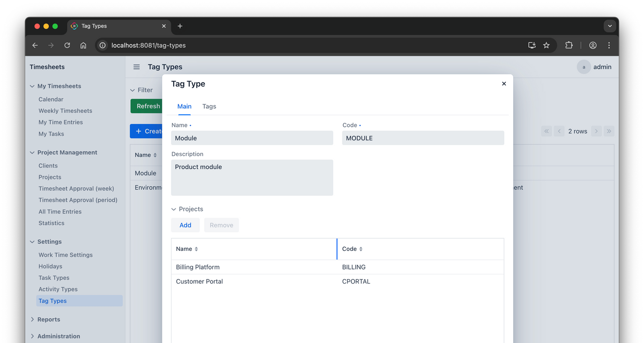
Task: Click the hamburger menu icon
Action: 136,67
